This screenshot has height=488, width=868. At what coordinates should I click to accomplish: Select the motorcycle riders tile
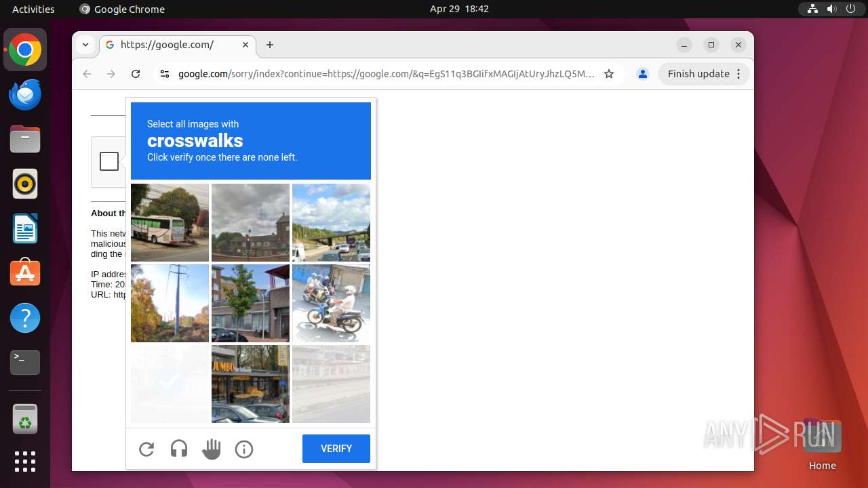click(331, 303)
